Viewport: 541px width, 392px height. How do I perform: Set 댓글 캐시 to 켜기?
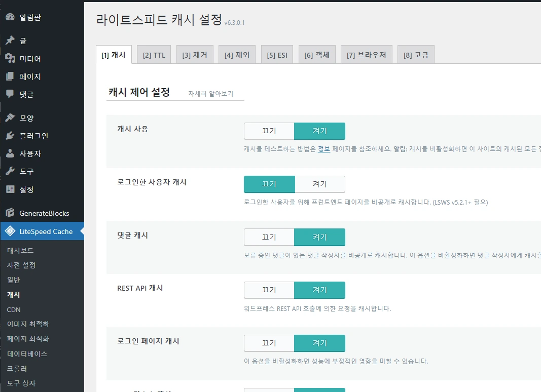point(319,237)
